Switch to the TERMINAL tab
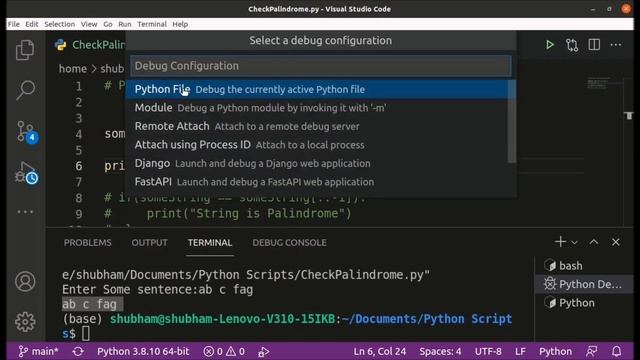 [x=210, y=242]
